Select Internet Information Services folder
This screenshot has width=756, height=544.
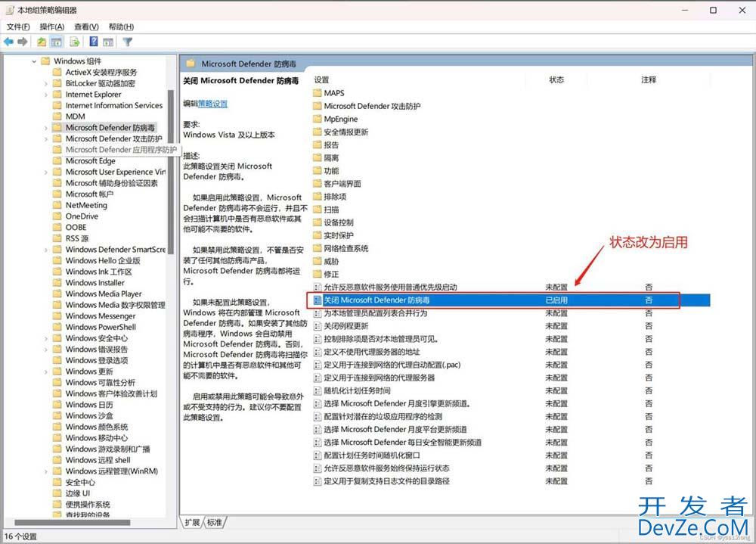(x=114, y=106)
